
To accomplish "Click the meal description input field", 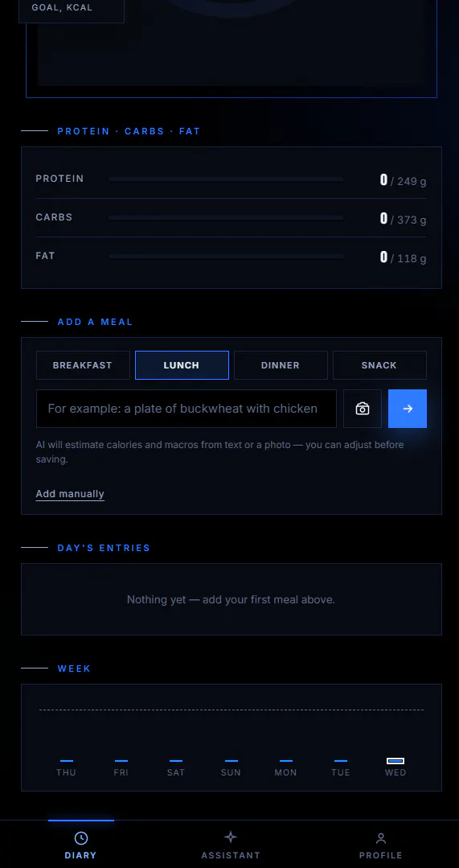I will click(x=186, y=409).
